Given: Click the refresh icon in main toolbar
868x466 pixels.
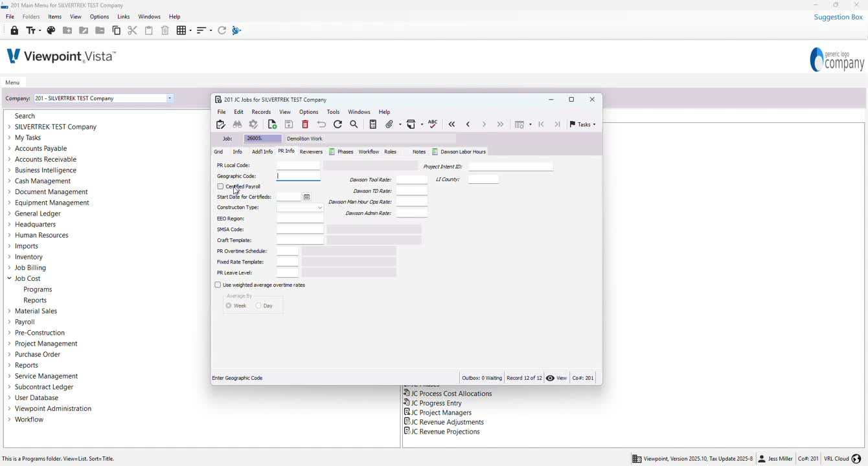Looking at the screenshot, I should [222, 30].
